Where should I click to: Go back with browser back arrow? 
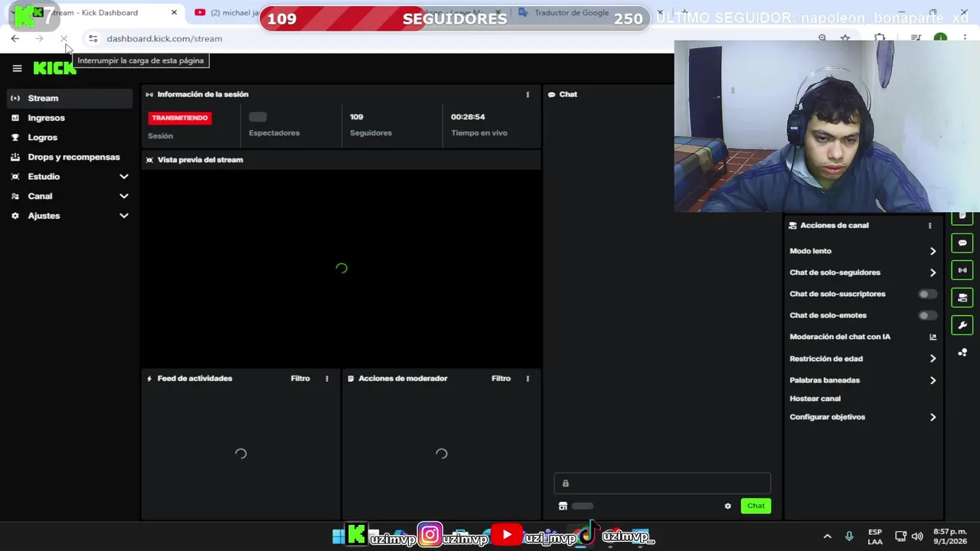15,38
